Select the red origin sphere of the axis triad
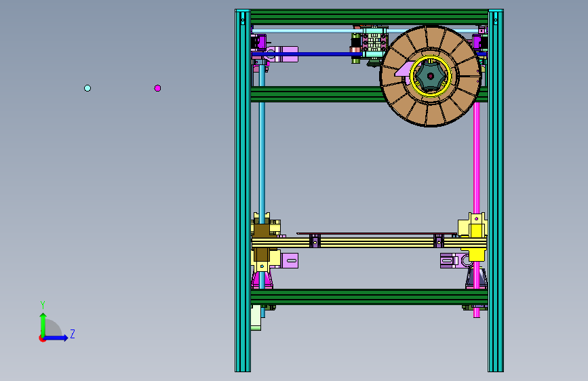 (42, 338)
